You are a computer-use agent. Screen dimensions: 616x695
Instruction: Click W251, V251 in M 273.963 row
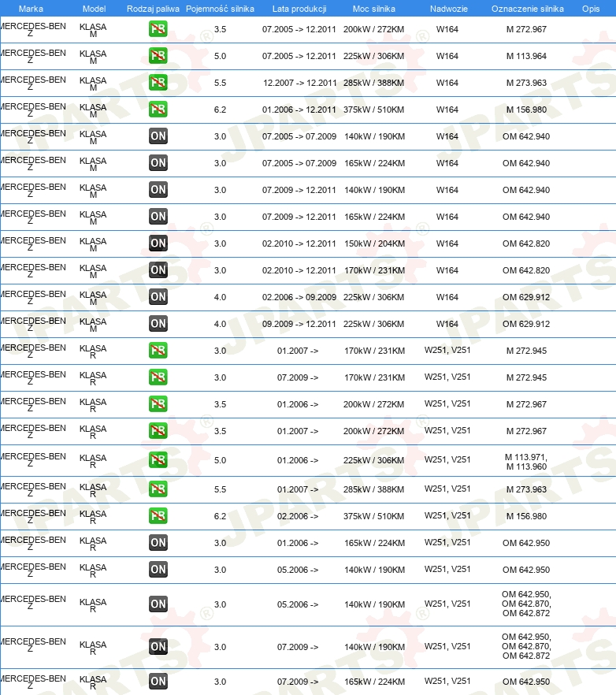447,489
